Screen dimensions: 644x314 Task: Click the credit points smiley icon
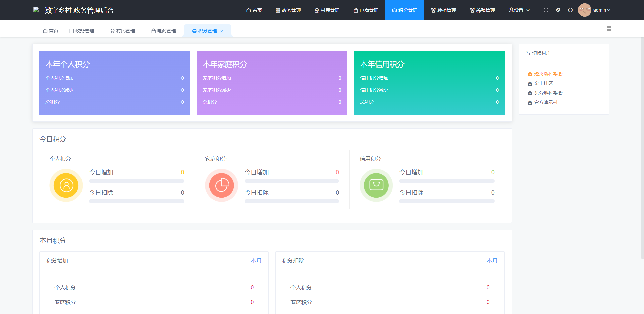pyautogui.click(x=376, y=185)
